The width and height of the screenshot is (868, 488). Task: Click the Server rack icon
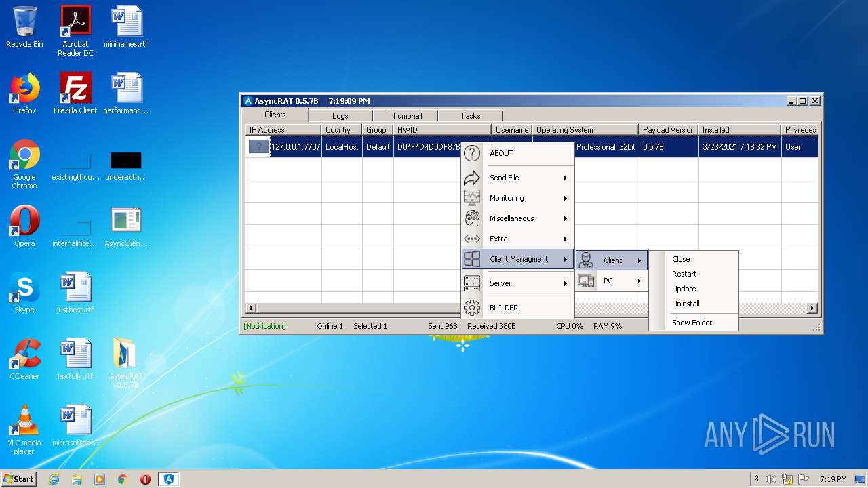click(471, 283)
